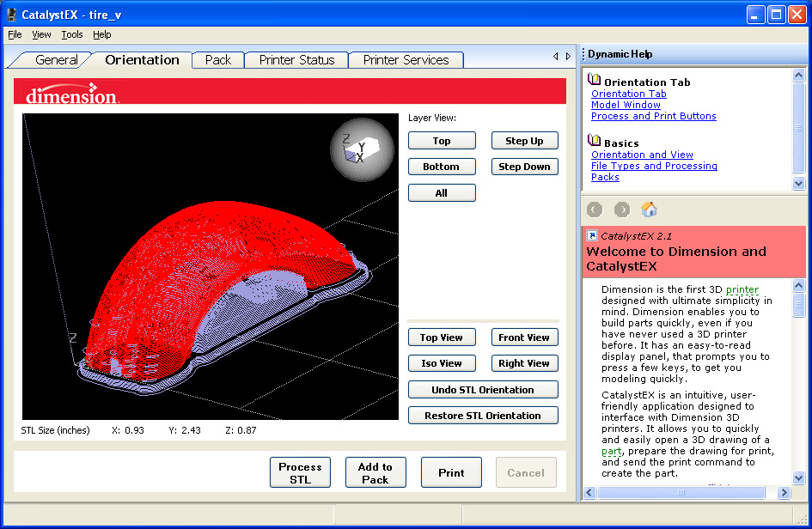The height and width of the screenshot is (529, 812).
Task: Click the green 'printer' glossary link
Action: [x=742, y=290]
